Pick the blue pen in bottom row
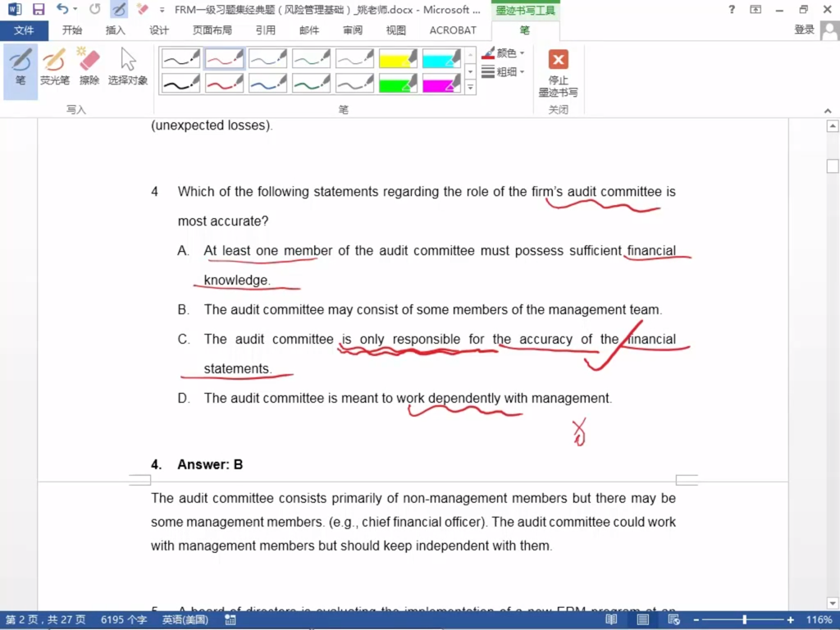The width and height of the screenshot is (840, 630). point(268,84)
